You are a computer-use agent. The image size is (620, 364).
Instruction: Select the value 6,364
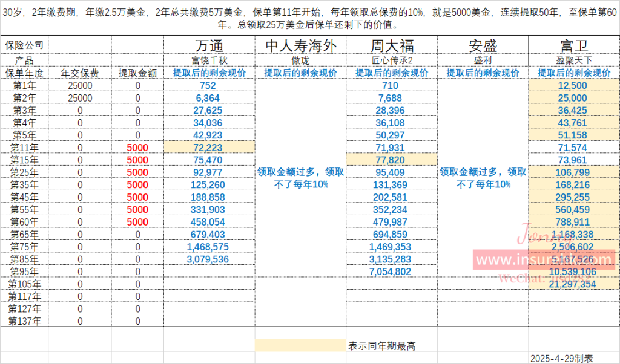208,98
